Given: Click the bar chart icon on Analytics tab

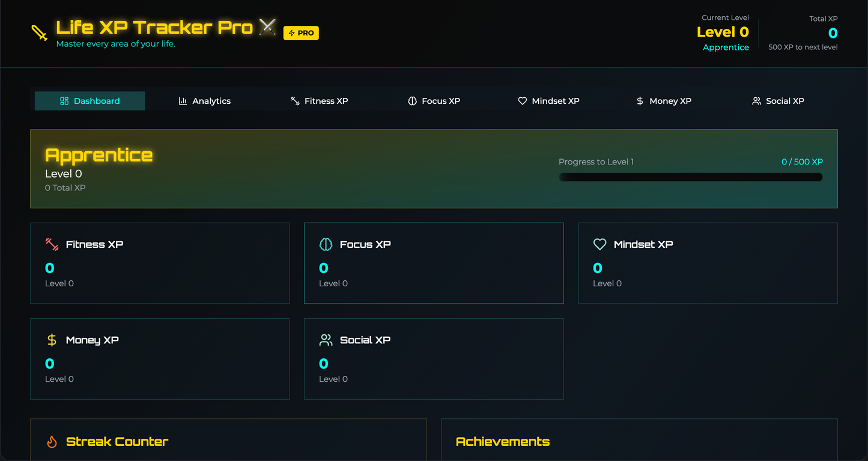Looking at the screenshot, I should (x=183, y=101).
